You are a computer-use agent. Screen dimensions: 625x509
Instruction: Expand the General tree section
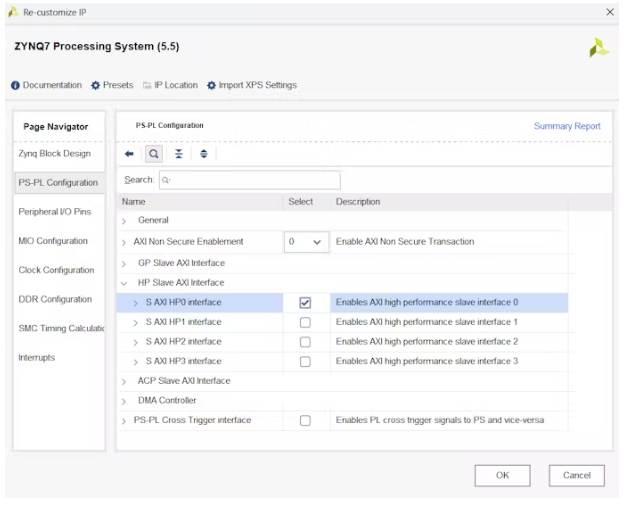tap(124, 221)
